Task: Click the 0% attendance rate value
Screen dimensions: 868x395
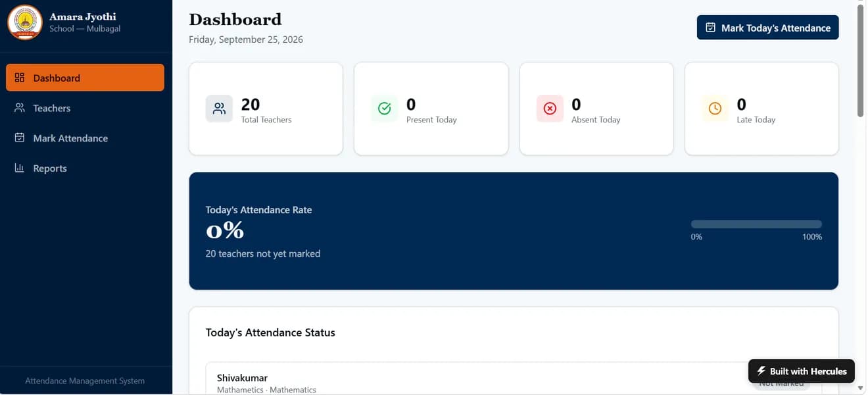Action: coord(225,230)
